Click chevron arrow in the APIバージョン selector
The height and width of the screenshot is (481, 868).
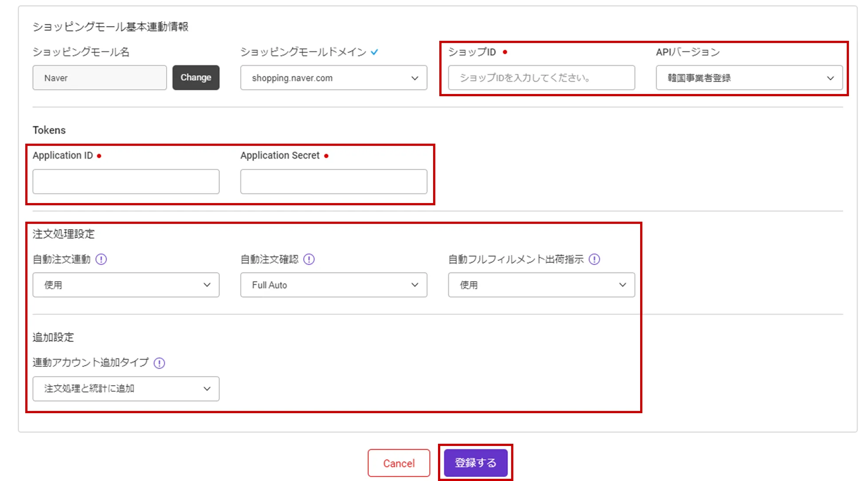point(830,78)
